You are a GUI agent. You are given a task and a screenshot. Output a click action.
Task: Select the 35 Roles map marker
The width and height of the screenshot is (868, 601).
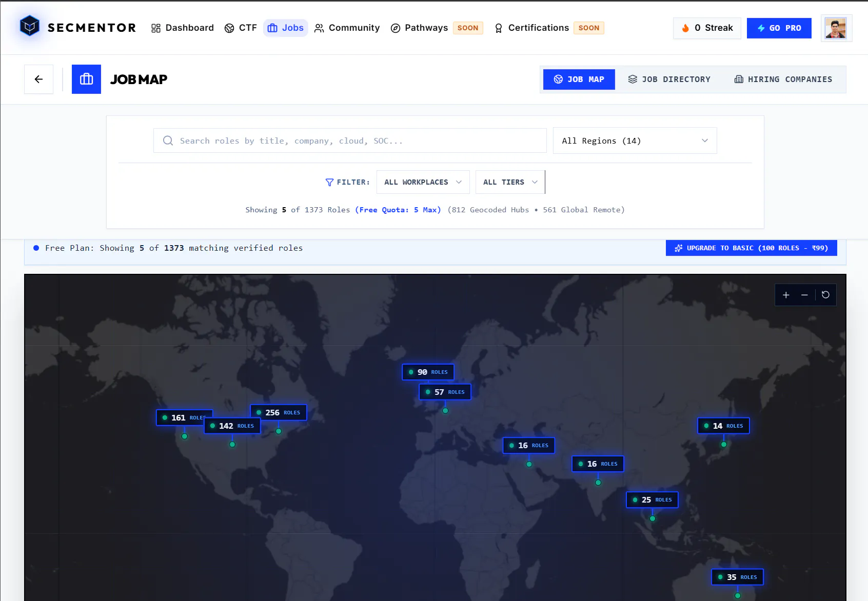(x=737, y=577)
